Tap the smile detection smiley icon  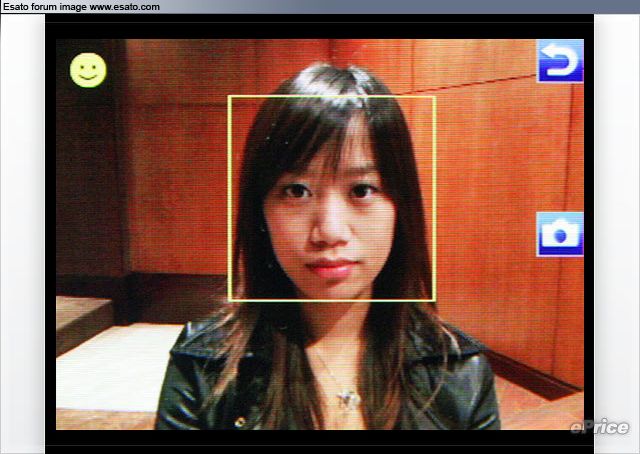(x=88, y=70)
